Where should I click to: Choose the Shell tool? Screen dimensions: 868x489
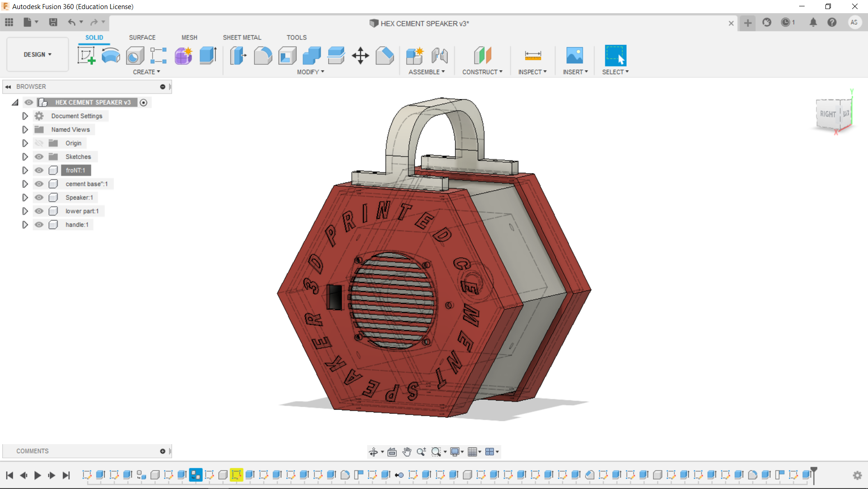287,56
